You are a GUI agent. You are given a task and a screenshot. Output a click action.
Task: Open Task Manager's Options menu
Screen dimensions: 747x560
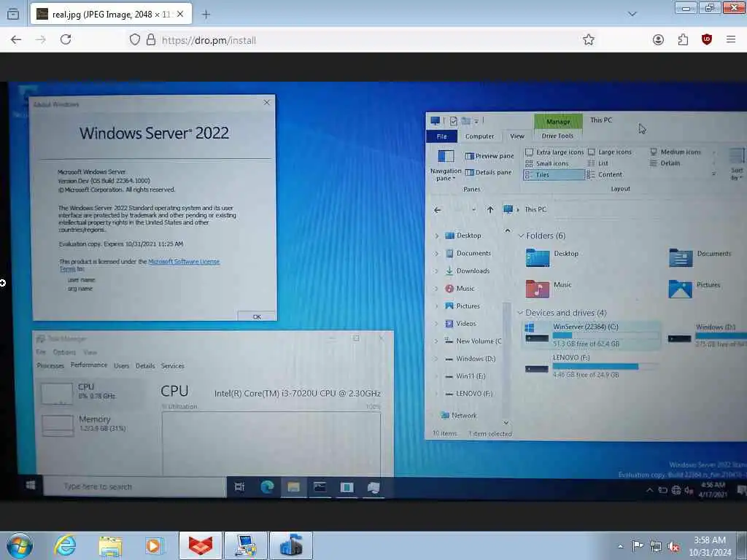(64, 352)
